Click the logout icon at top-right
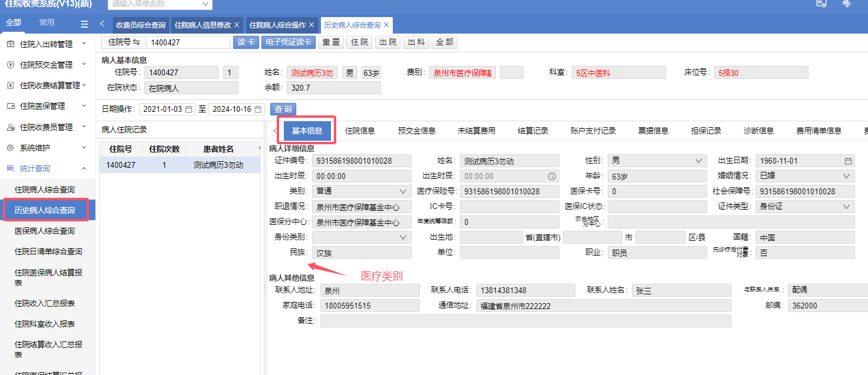The height and width of the screenshot is (375, 868). [x=847, y=4]
